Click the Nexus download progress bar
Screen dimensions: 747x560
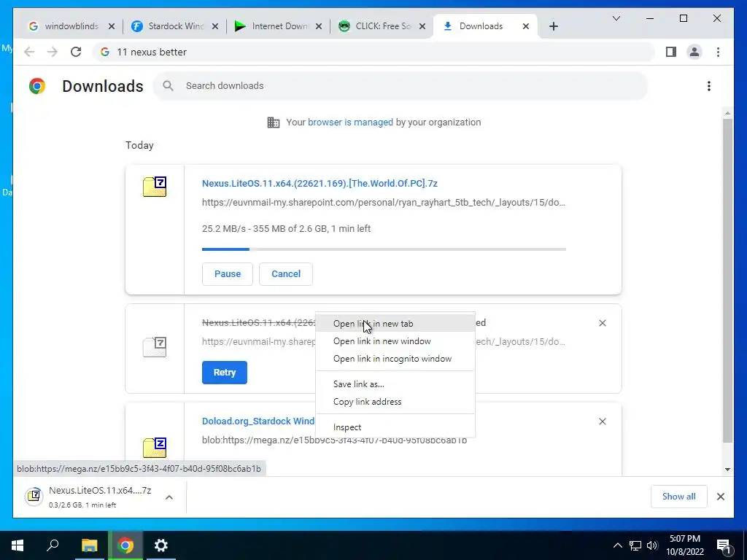pyautogui.click(x=384, y=249)
